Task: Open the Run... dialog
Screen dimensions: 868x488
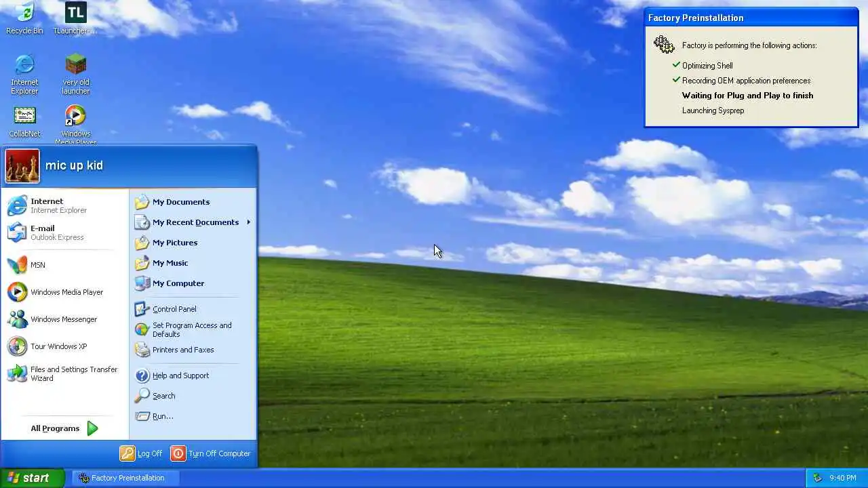Action: click(193, 416)
